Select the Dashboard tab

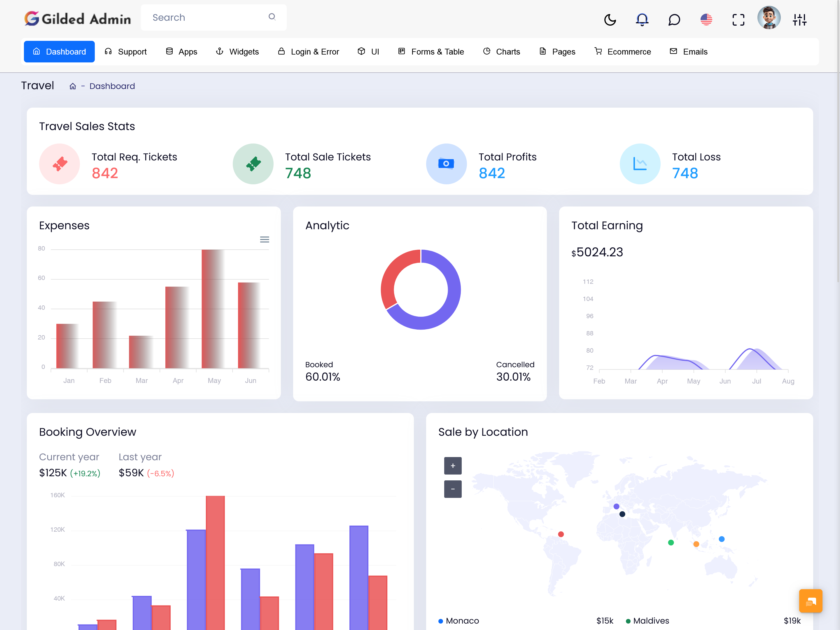click(60, 52)
